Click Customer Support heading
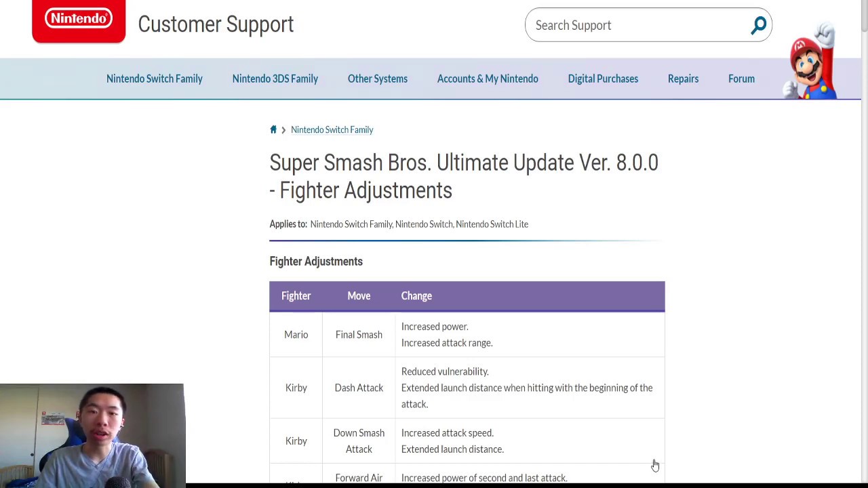 point(216,24)
